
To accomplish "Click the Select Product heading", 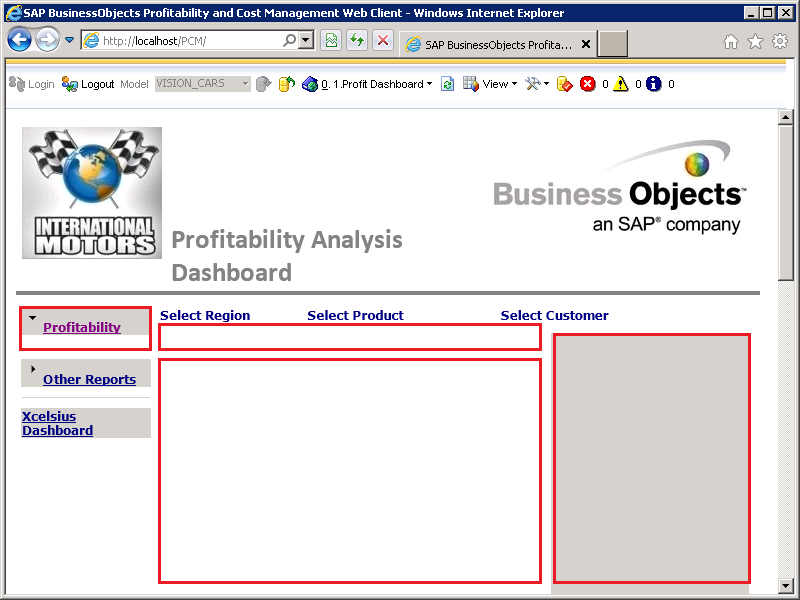I will [355, 316].
